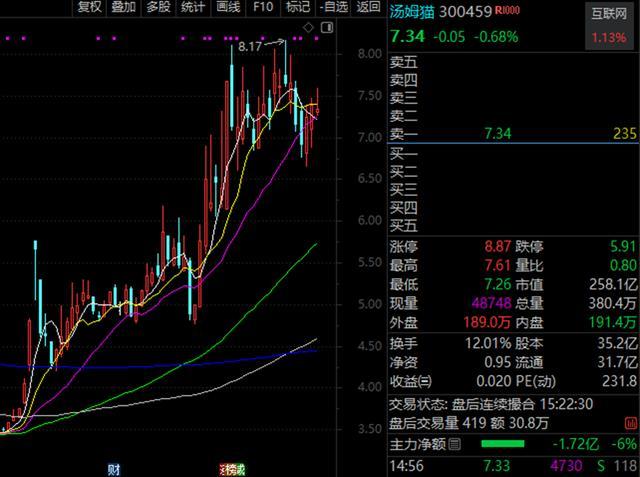Click the 内盘 value 191.4万
This screenshot has height=477, width=640.
[x=613, y=323]
